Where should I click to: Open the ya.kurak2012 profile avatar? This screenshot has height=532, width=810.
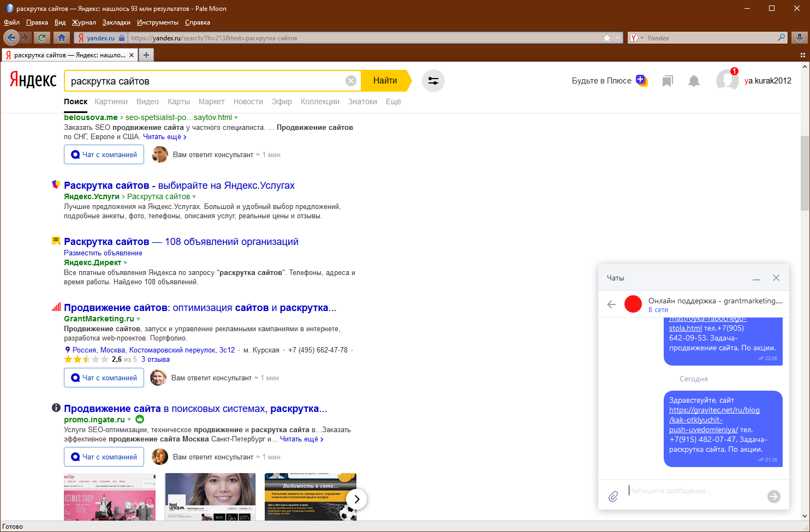coord(727,80)
